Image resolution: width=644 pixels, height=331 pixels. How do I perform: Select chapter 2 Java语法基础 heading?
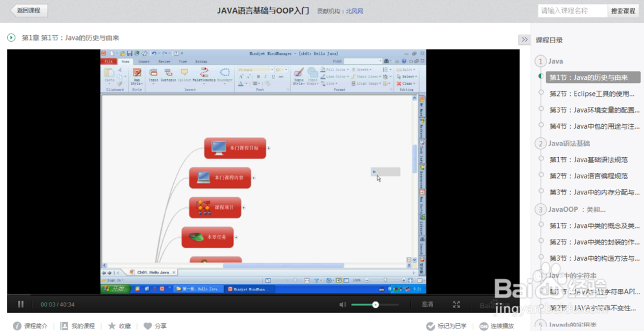point(569,144)
